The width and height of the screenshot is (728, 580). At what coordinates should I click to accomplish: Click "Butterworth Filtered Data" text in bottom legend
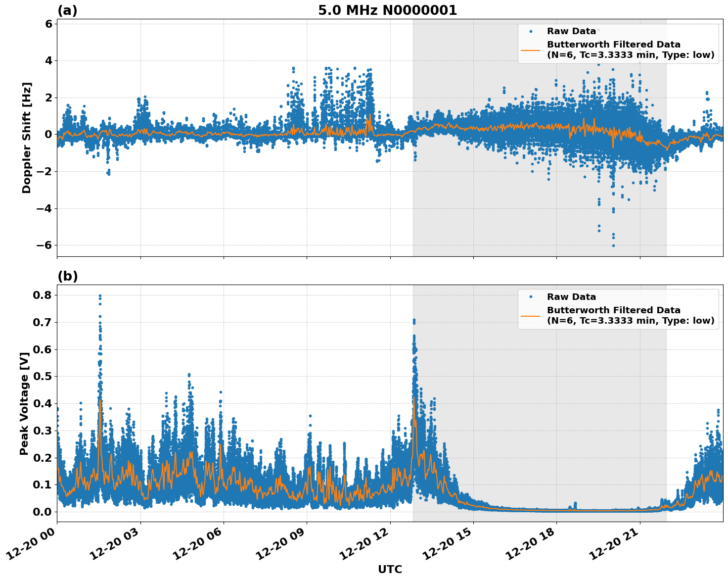(613, 310)
